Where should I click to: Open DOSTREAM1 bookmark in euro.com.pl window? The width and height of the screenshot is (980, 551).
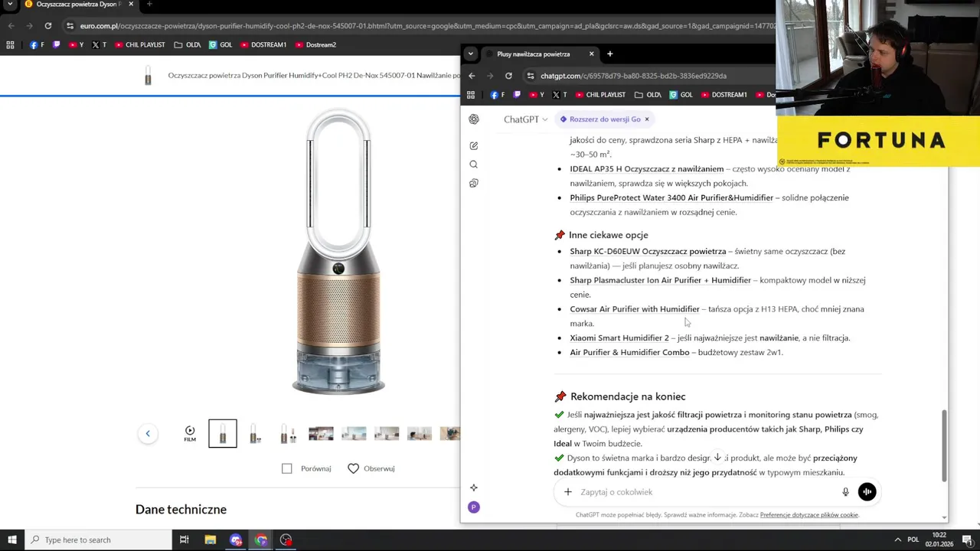click(x=263, y=44)
